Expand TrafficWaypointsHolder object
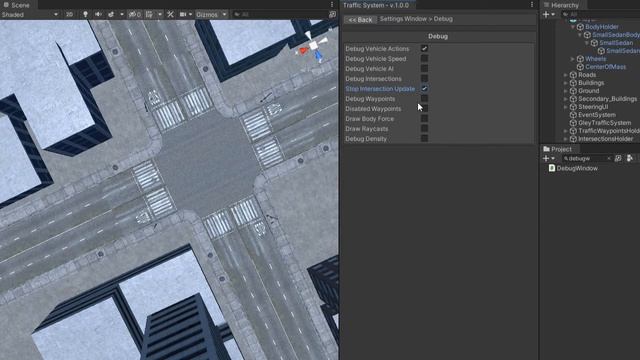Viewport: 640px width, 360px height. pos(566,131)
